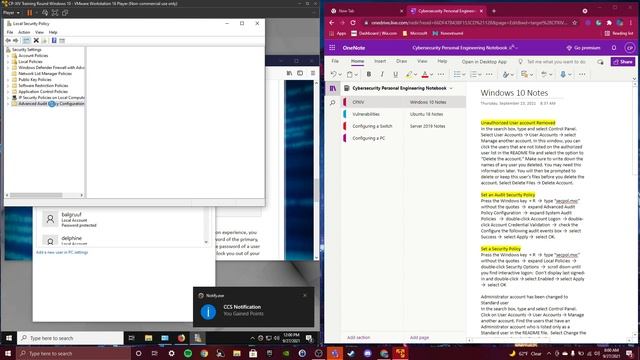640x360 pixels.
Task: Open the font color dropdown arrow
Action: point(431,74)
